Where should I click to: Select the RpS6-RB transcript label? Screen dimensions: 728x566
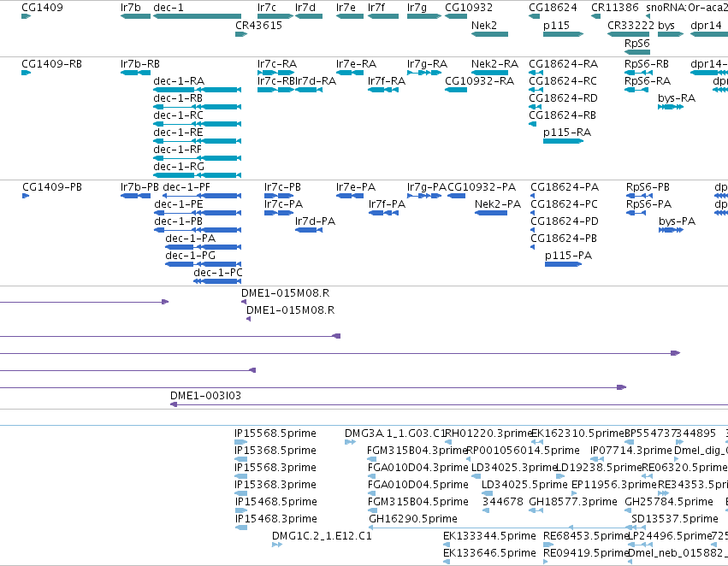pyautogui.click(x=647, y=63)
